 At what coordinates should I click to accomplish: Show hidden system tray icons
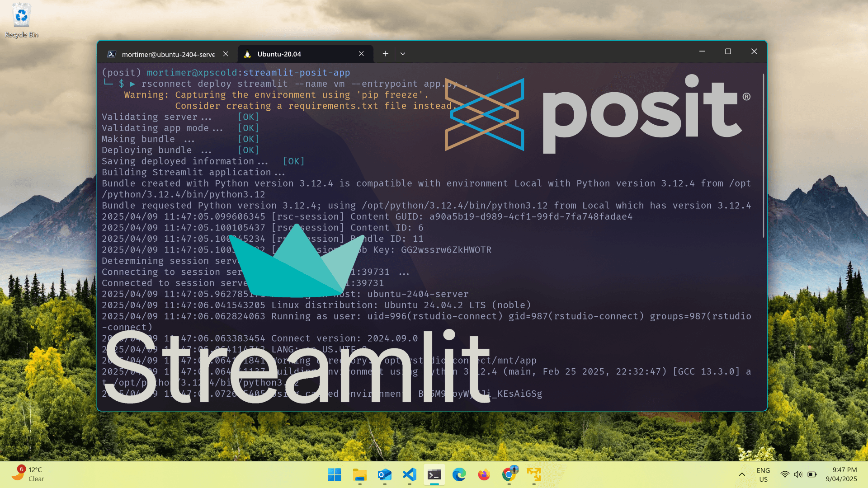point(742,474)
